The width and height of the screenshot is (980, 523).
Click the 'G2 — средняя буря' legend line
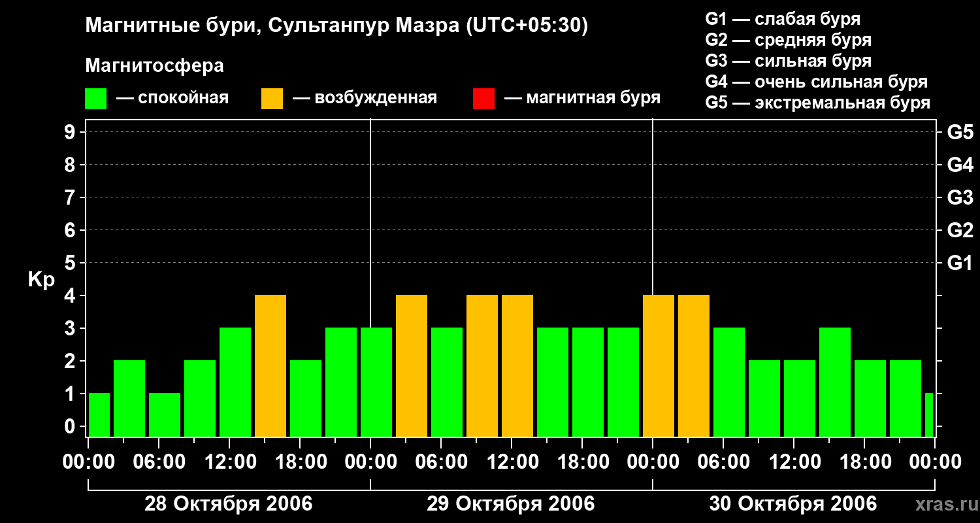point(788,40)
